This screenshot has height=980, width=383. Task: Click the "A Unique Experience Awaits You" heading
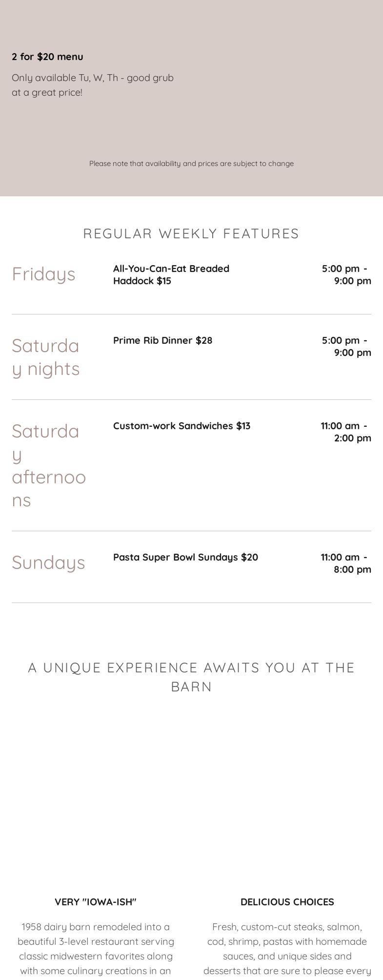191,677
